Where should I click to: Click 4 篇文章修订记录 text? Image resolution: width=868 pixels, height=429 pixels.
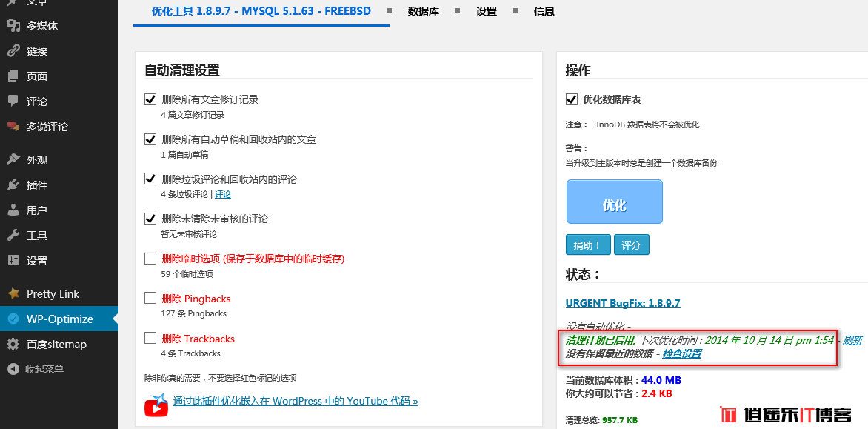coord(193,115)
